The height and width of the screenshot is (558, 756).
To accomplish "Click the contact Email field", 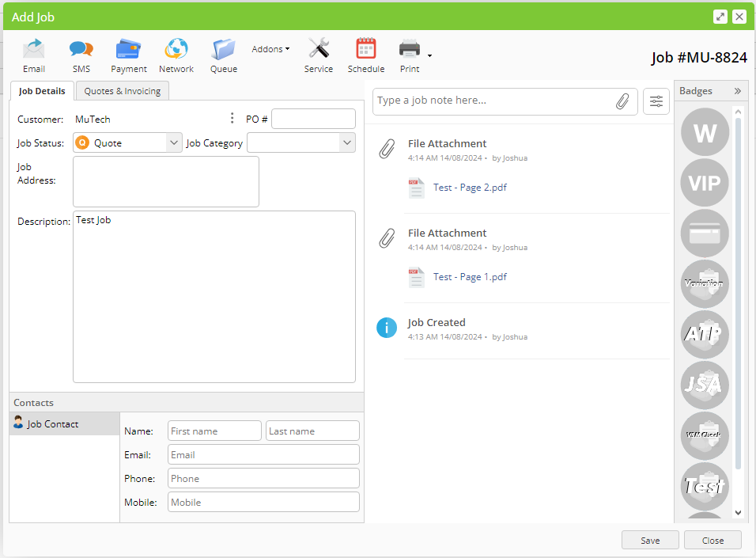I will point(263,454).
